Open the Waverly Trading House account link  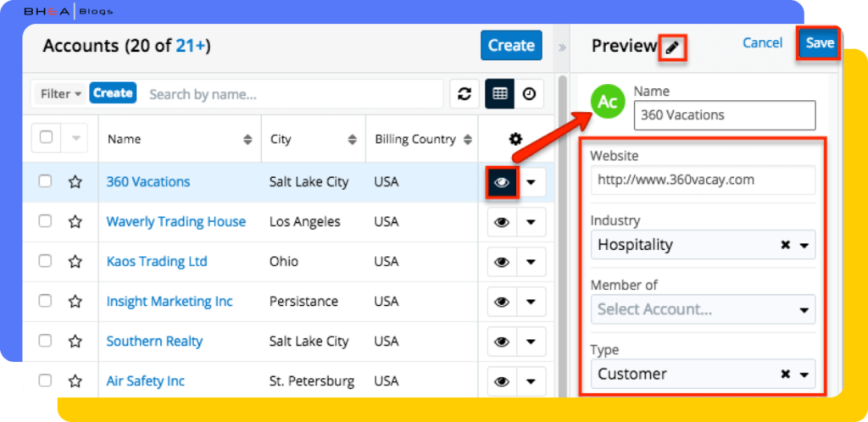click(x=176, y=222)
